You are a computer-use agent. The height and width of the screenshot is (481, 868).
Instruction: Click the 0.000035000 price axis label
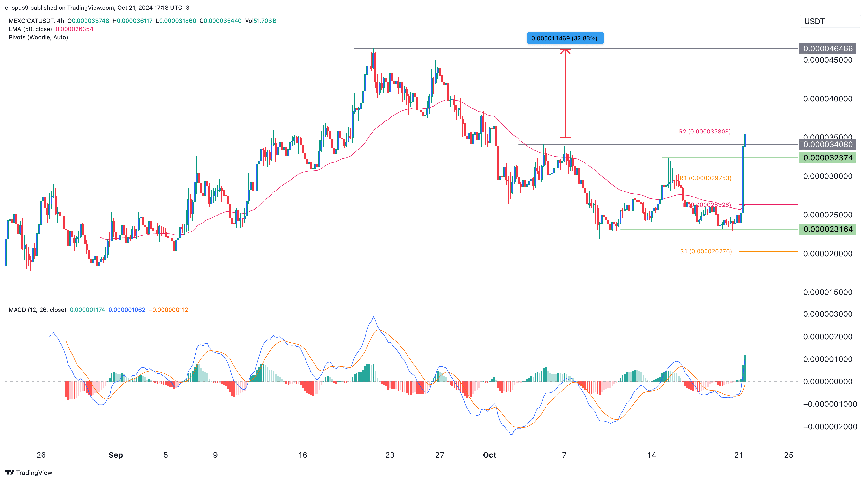click(828, 137)
